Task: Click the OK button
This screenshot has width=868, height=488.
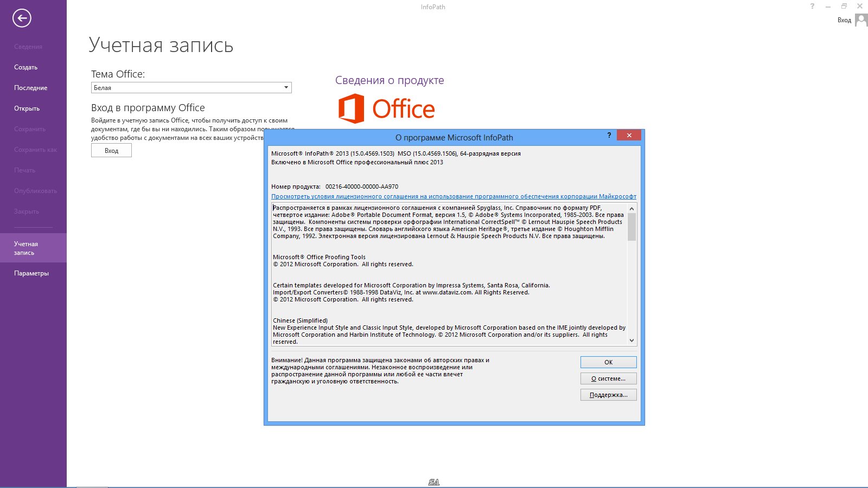Action: [608, 362]
